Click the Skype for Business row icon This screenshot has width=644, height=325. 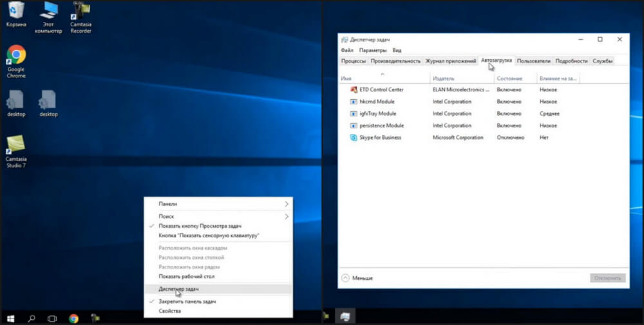pyautogui.click(x=354, y=138)
